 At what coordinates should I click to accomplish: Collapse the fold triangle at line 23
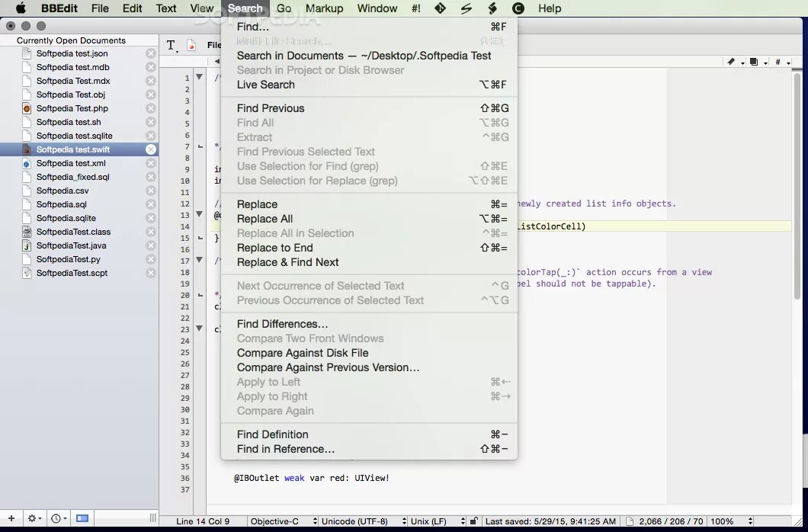pos(200,328)
